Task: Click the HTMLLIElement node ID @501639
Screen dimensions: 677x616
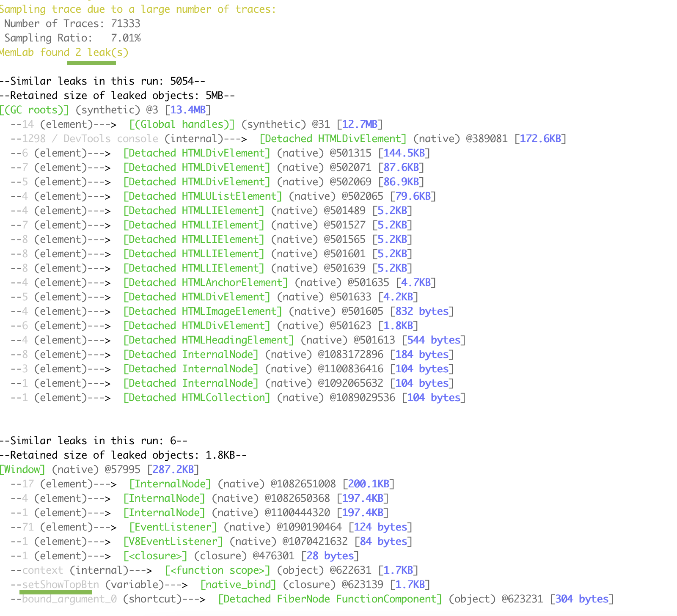Action: 344,268
